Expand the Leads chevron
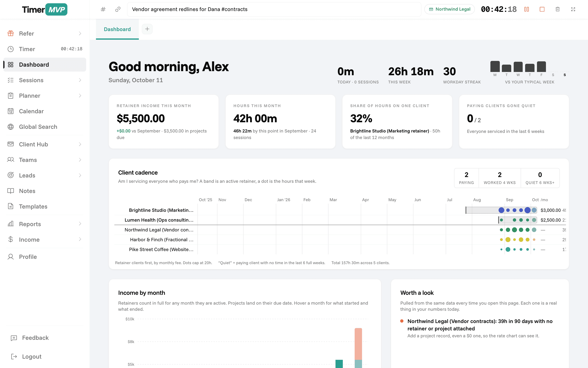588x368 pixels. pos(80,175)
